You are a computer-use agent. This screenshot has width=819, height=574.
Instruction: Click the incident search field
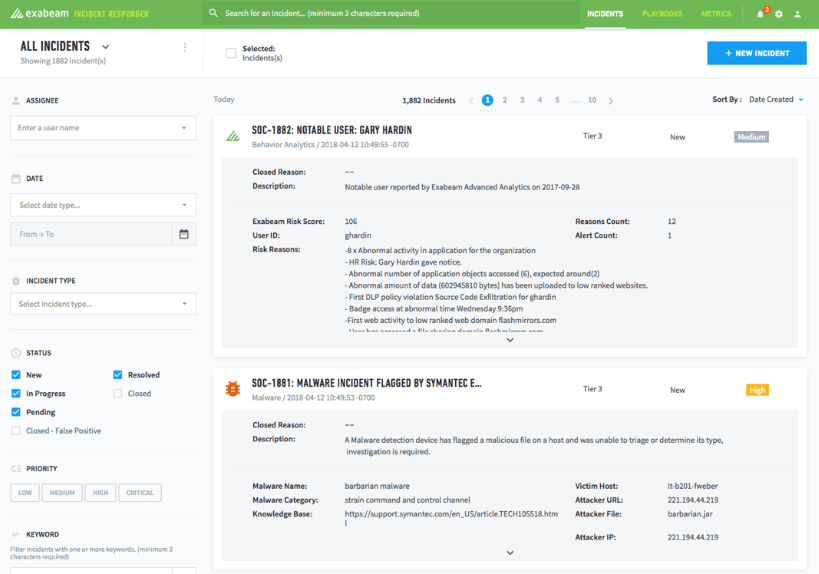pos(391,13)
